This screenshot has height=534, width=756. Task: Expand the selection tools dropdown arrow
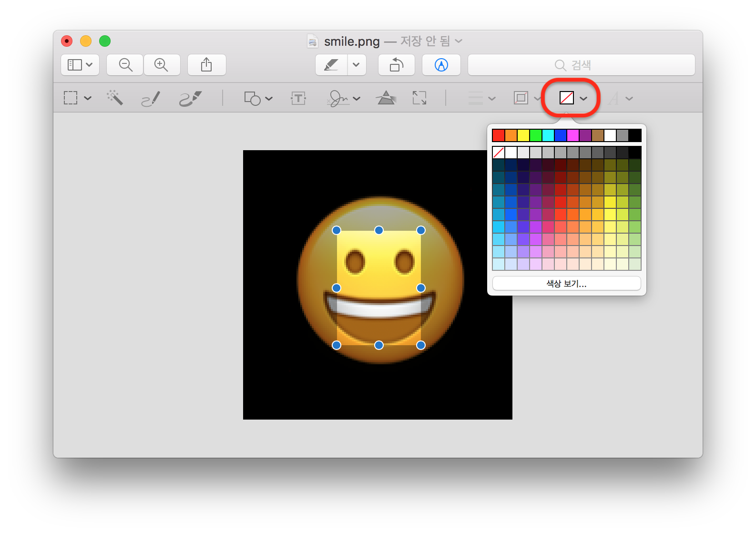point(88,98)
